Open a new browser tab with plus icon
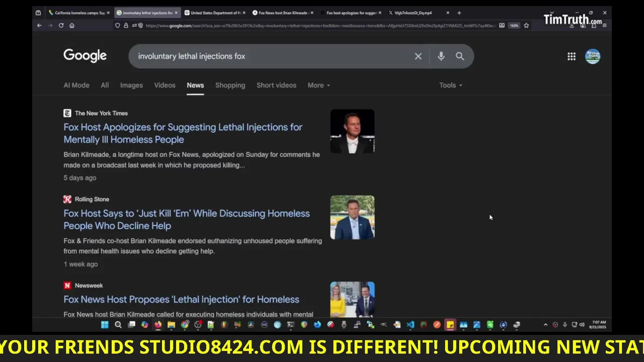Screen dimensions: 644x362 (459, 13)
